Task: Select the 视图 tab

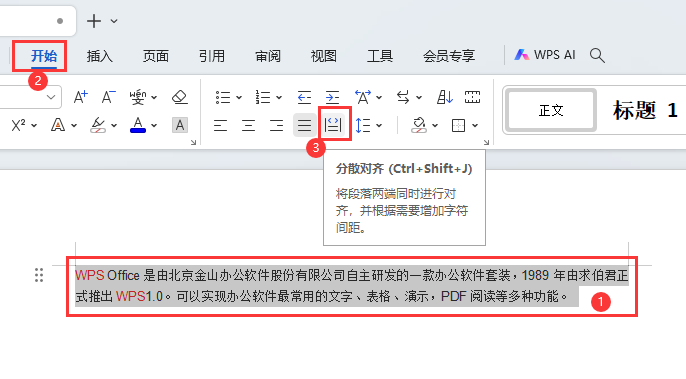Action: point(324,56)
